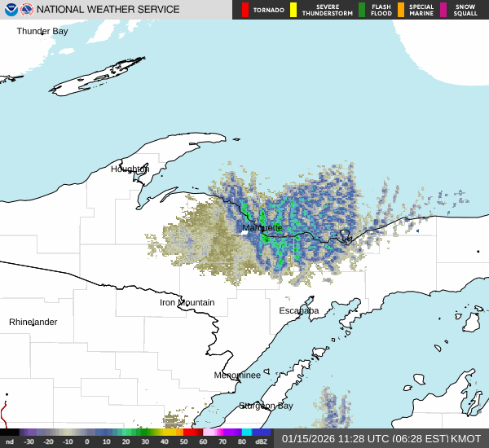Image resolution: width=489 pixels, height=448 pixels.
Task: Click the 50 dBZ mark on color scale
Action: tap(184, 441)
